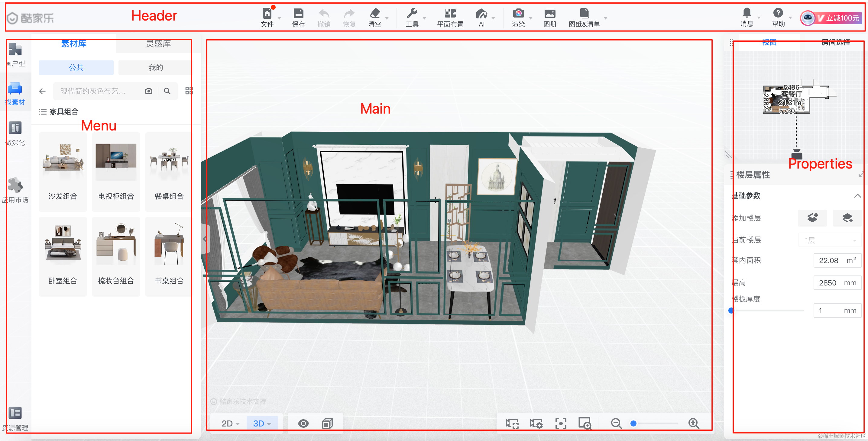Click the camera viewpoint frame icon

512,423
